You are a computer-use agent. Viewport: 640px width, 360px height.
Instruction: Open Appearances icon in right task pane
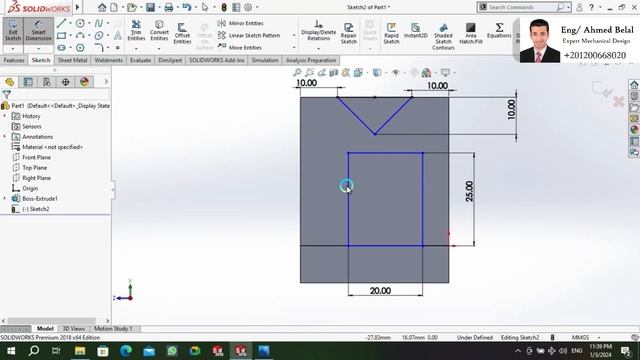[x=634, y=130]
